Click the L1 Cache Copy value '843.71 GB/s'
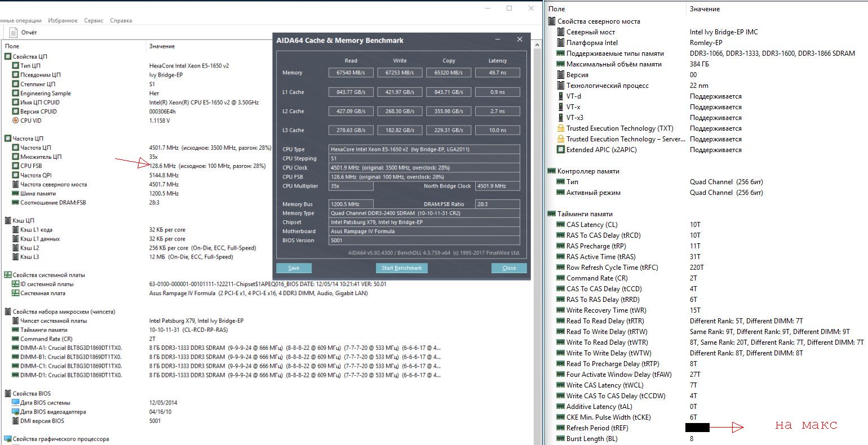 point(449,92)
